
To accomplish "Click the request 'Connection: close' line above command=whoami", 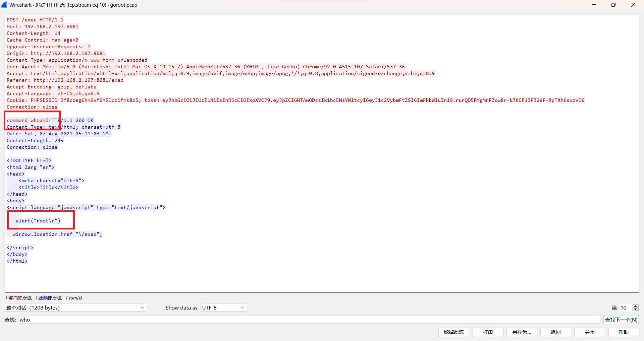I will click(x=32, y=107).
